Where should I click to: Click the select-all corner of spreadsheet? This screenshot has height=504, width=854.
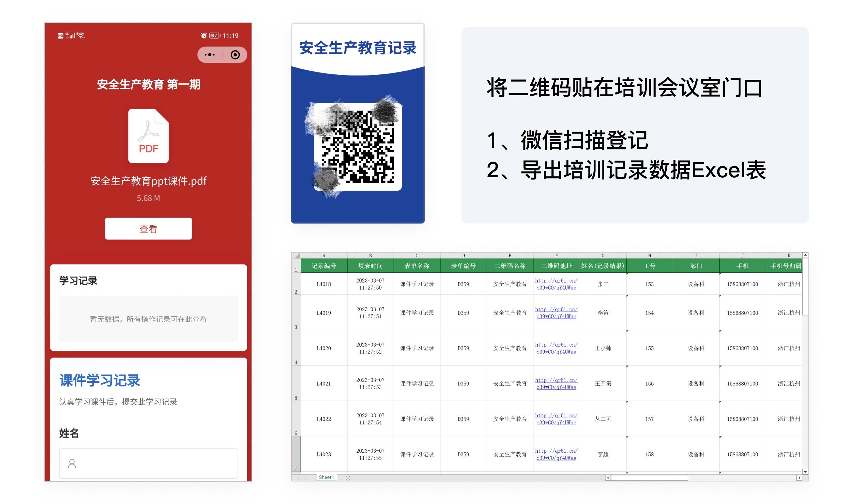click(x=296, y=255)
